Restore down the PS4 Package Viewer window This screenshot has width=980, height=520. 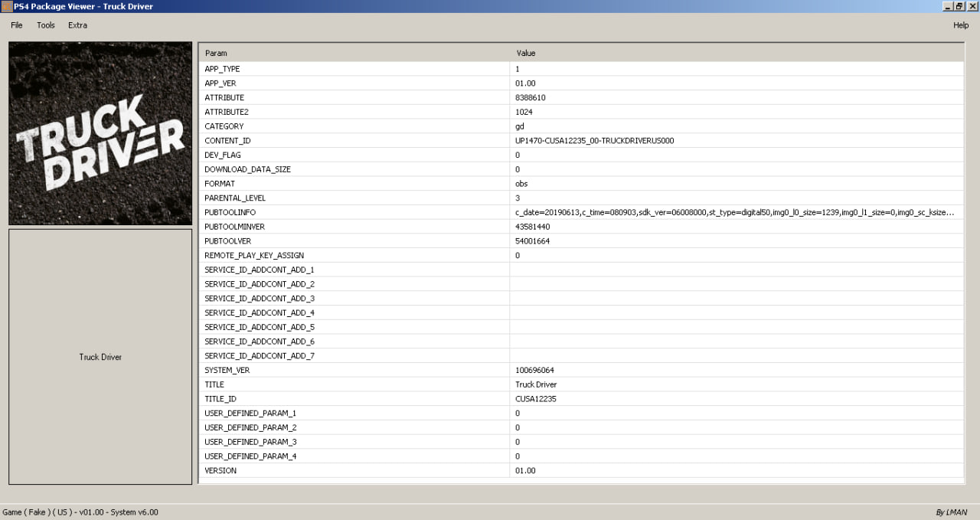click(x=959, y=6)
